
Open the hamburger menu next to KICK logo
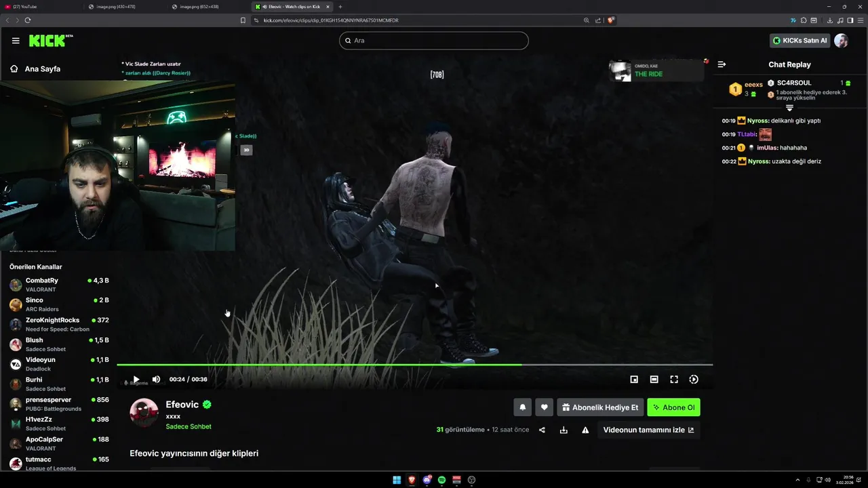click(x=16, y=41)
